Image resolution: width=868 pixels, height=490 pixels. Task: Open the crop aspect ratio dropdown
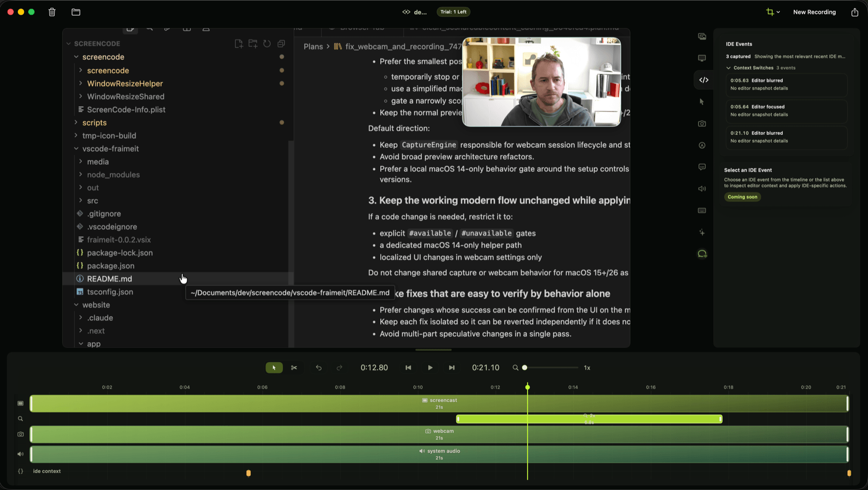tap(773, 12)
